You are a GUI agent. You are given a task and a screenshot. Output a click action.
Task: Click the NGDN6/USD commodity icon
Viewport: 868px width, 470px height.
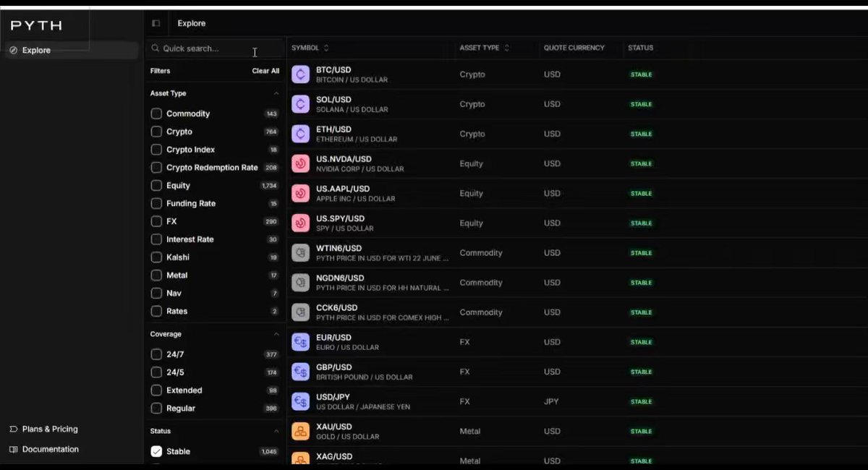click(x=301, y=283)
